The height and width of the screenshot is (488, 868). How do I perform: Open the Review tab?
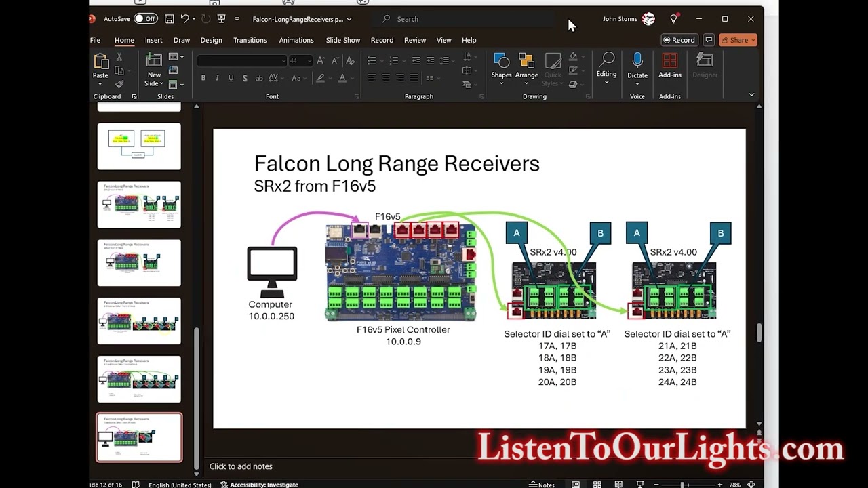coord(415,40)
